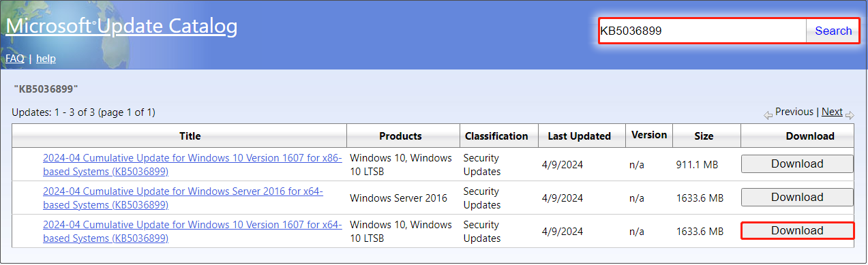Open the FAQ link
The width and height of the screenshot is (868, 265).
click(x=15, y=59)
